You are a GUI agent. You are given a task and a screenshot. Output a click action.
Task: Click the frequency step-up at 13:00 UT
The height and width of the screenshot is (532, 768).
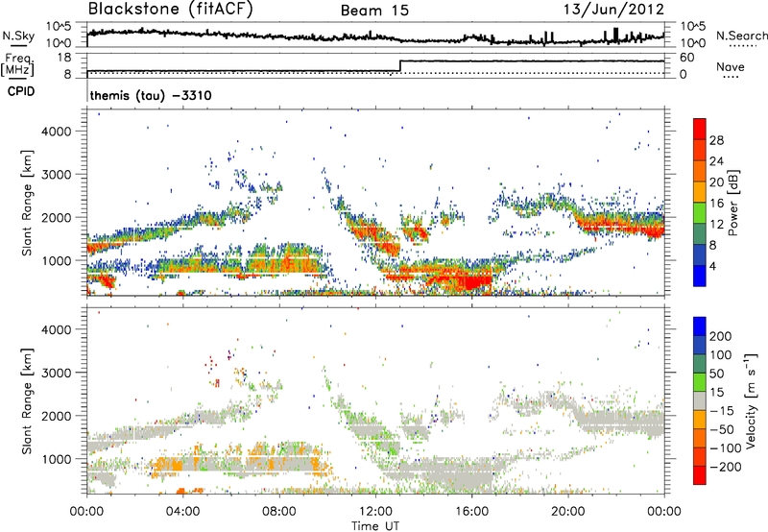(x=400, y=66)
